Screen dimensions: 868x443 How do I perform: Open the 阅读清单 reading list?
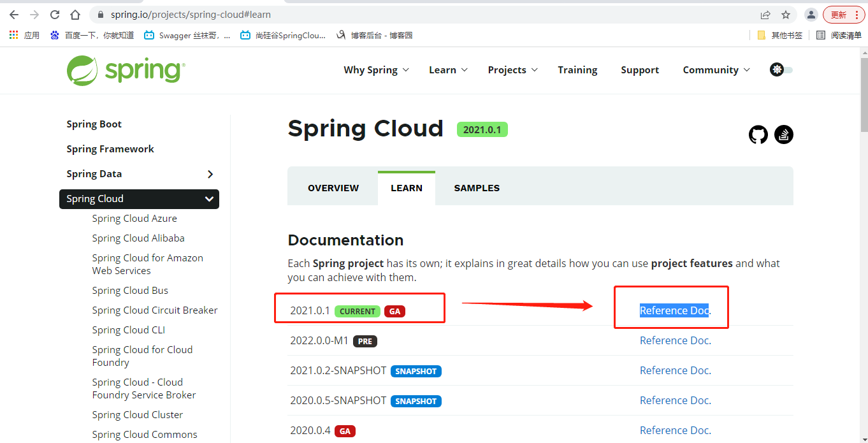(839, 35)
